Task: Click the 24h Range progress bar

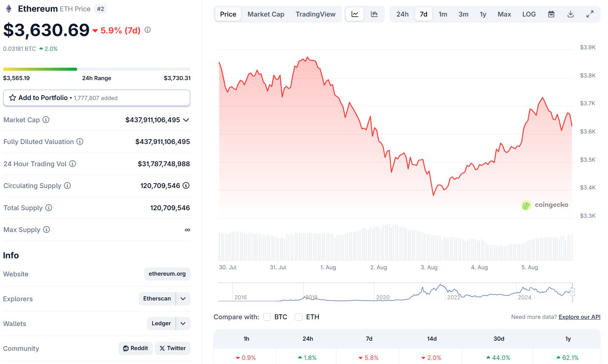Action: click(x=97, y=69)
